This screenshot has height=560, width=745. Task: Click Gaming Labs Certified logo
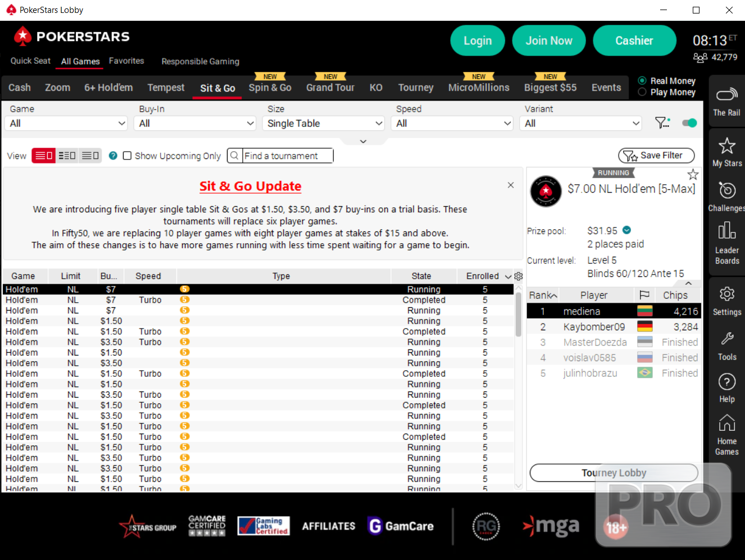pos(264,526)
